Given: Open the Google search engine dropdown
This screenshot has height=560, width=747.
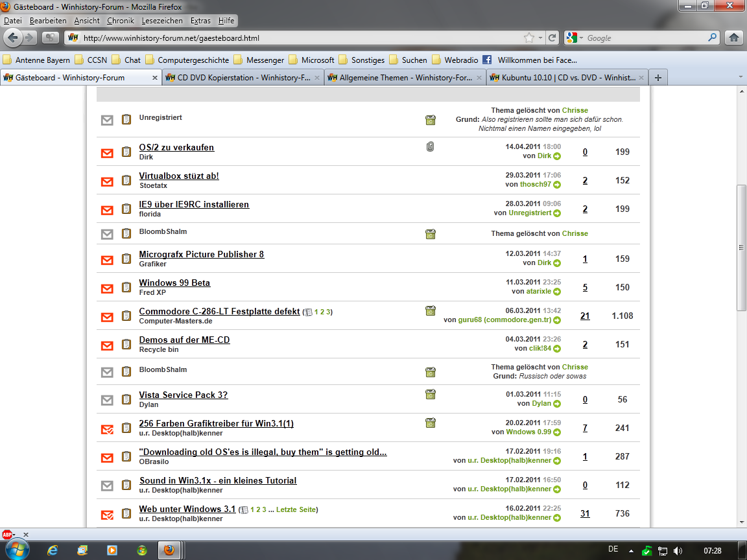Looking at the screenshot, I should click(574, 38).
